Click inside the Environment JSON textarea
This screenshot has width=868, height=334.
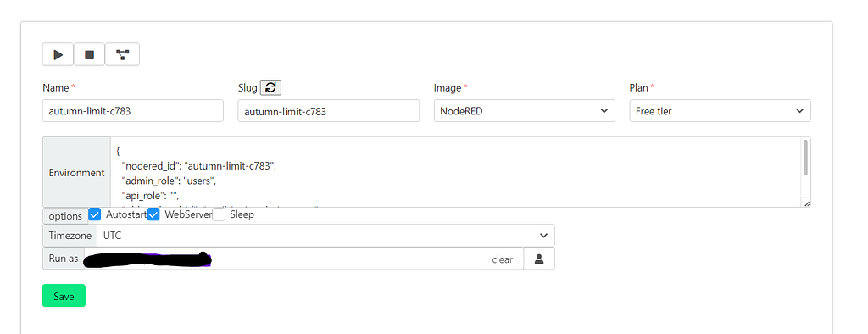click(455, 172)
